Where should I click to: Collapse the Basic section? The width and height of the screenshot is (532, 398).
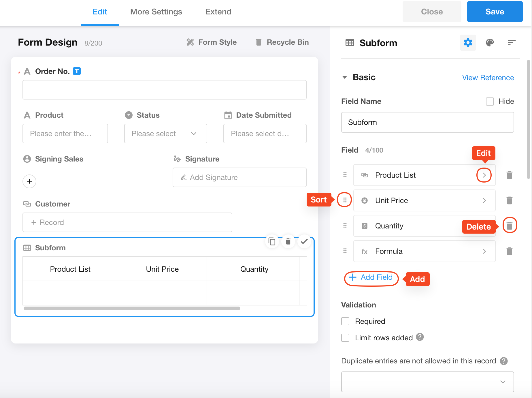click(345, 77)
